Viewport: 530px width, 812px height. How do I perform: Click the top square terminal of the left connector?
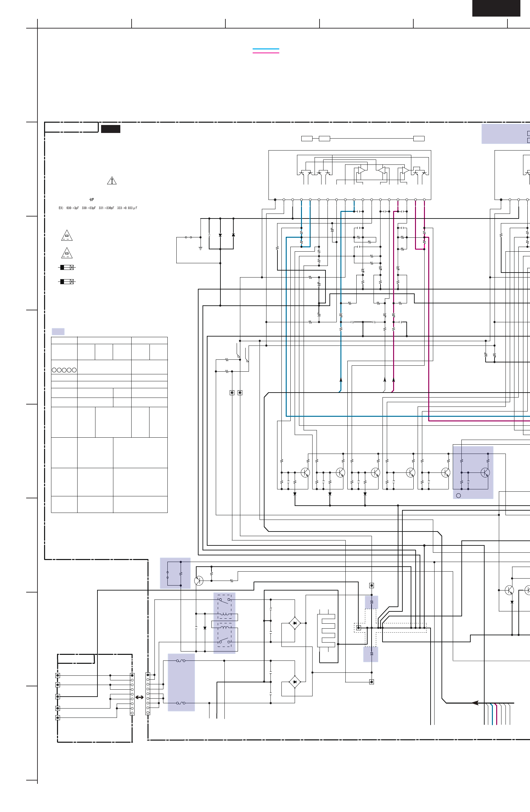point(58,675)
